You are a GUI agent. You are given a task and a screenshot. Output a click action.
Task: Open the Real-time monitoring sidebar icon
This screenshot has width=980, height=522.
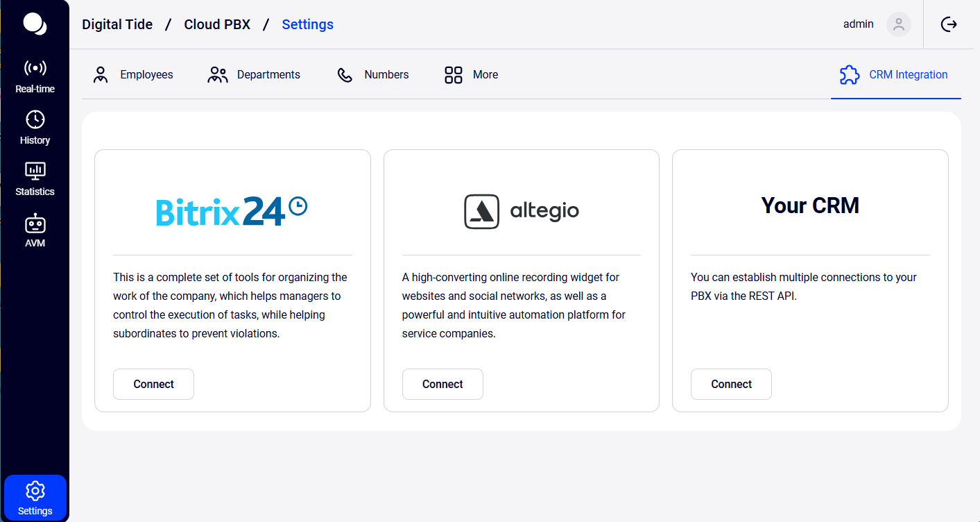click(x=35, y=69)
